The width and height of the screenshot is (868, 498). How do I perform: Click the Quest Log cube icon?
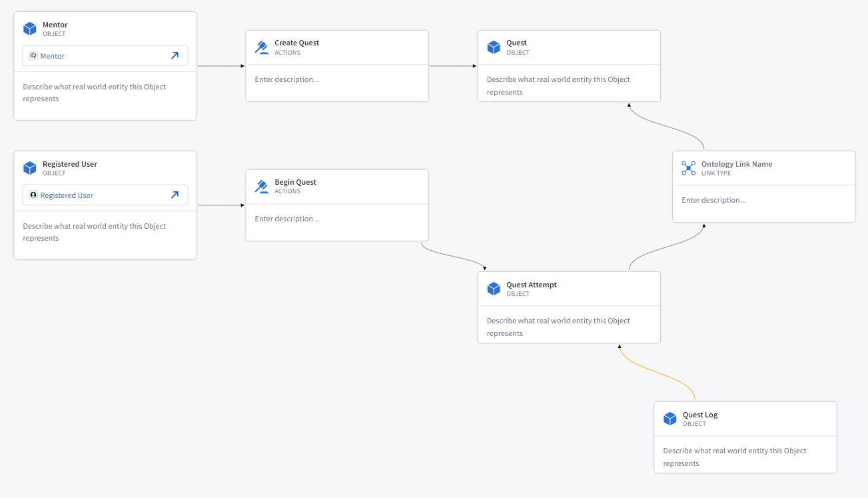point(669,419)
